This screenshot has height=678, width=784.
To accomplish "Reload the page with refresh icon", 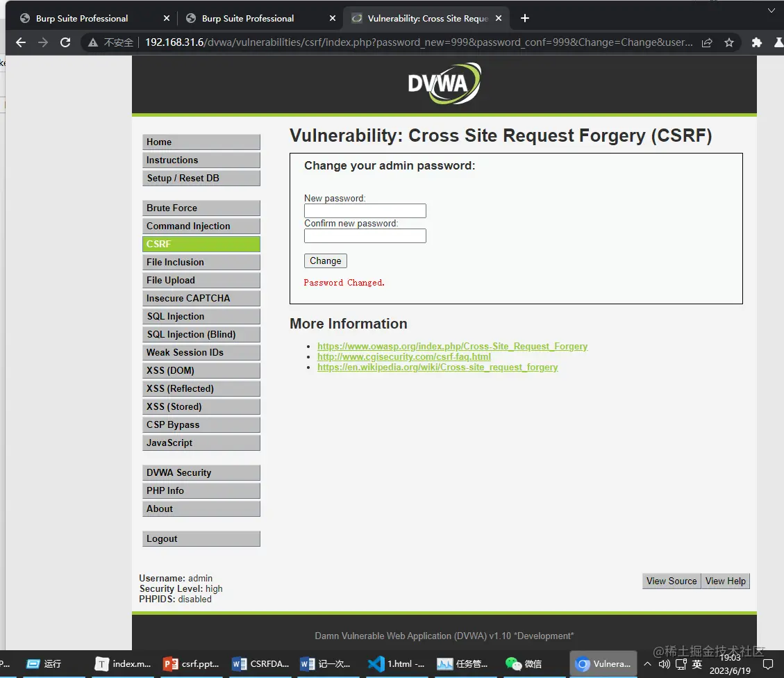I will pyautogui.click(x=65, y=42).
